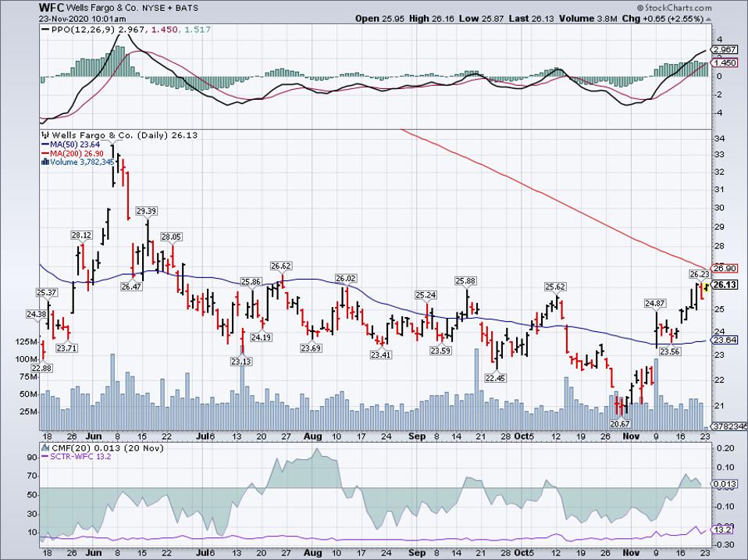The width and height of the screenshot is (748, 560).
Task: Click the 3782345 volume axis tag
Action: [730, 426]
